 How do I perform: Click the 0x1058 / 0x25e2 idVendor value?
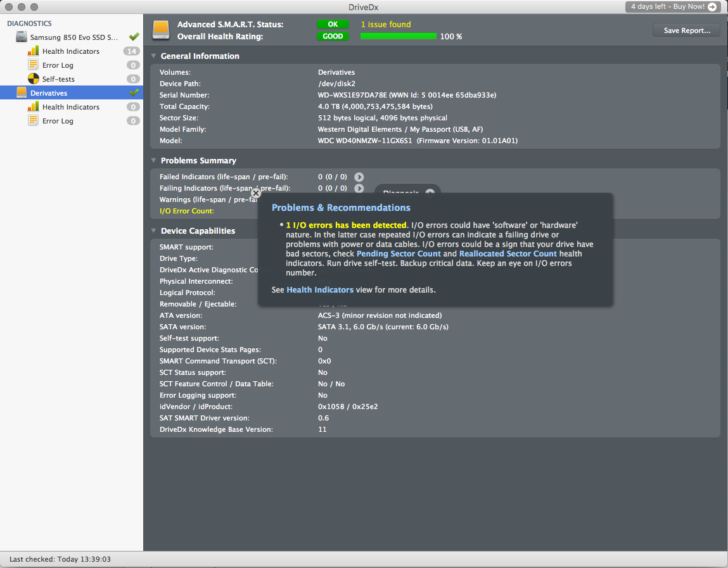coord(348,407)
